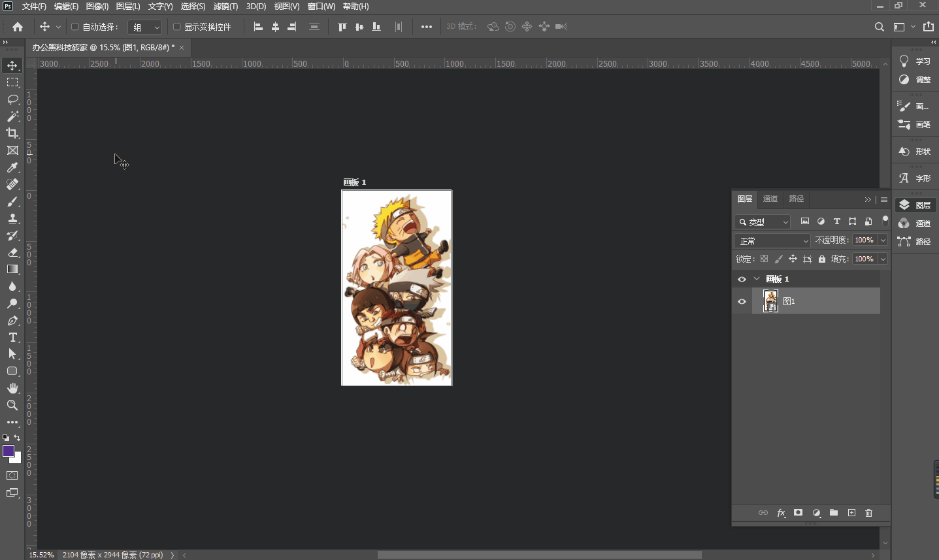Click the search magnifier icon

pyautogui.click(x=880, y=27)
